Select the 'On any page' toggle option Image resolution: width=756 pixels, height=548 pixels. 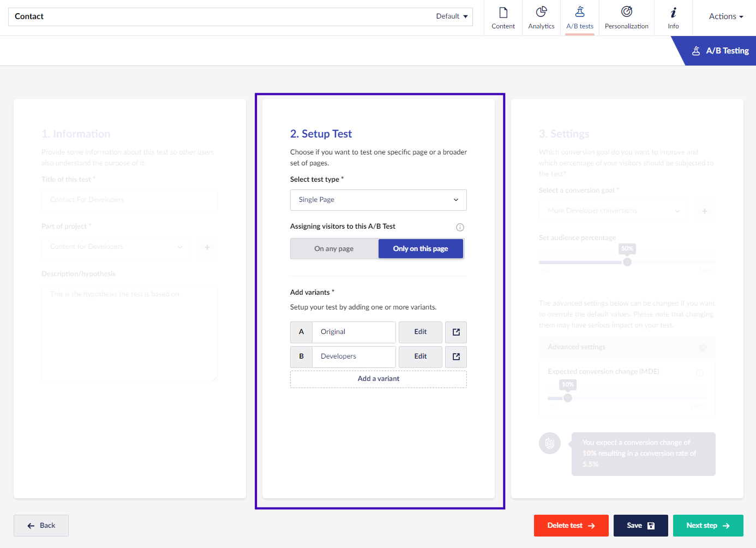(x=334, y=249)
